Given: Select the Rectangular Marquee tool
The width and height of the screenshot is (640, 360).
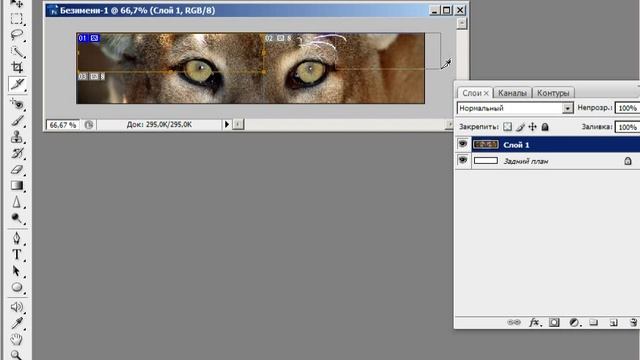Looking at the screenshot, I should 17,19.
